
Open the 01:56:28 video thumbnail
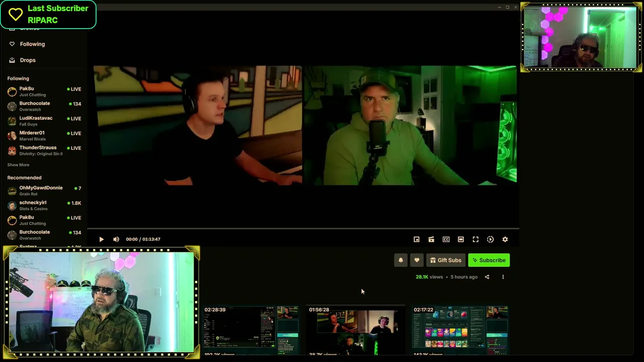[356, 330]
